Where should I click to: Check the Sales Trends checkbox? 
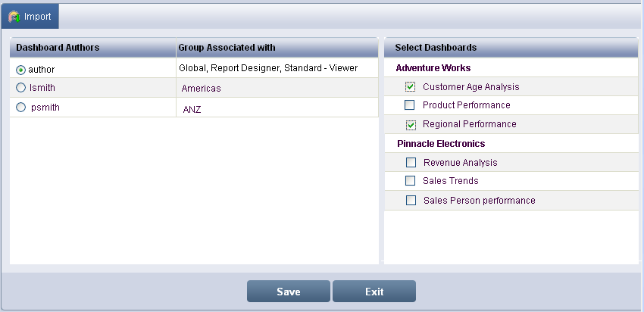coord(411,181)
